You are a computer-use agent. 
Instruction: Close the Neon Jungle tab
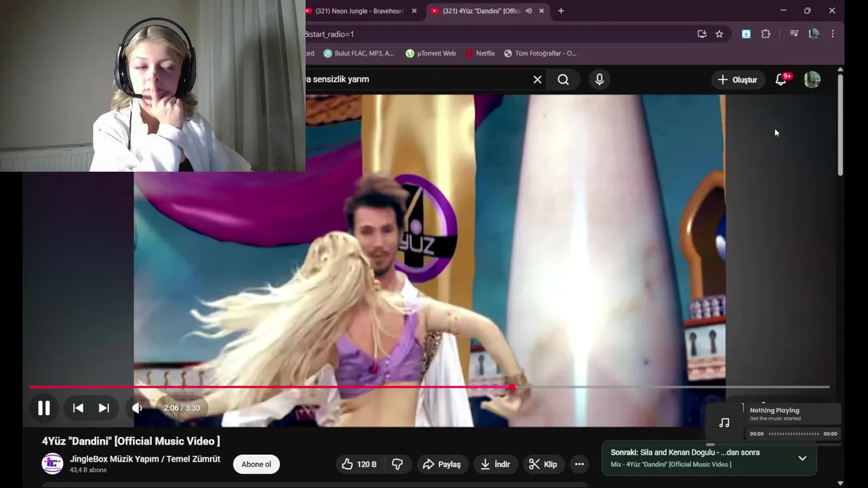(414, 11)
